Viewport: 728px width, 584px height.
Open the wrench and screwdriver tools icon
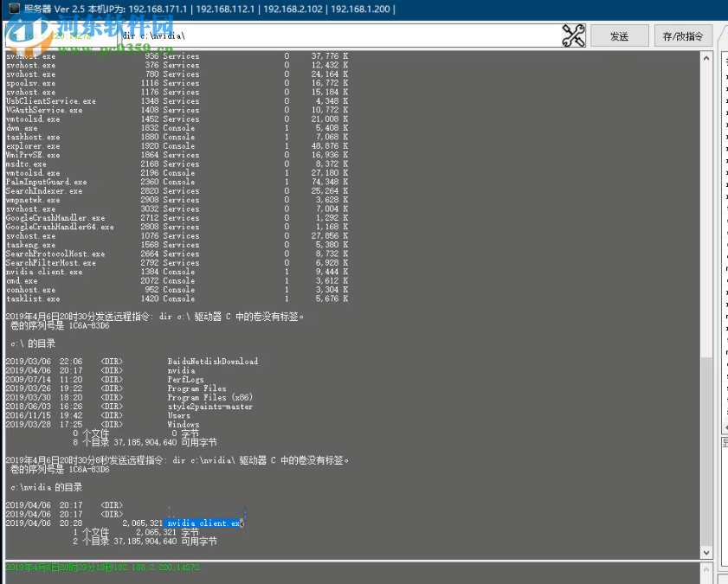click(x=573, y=35)
